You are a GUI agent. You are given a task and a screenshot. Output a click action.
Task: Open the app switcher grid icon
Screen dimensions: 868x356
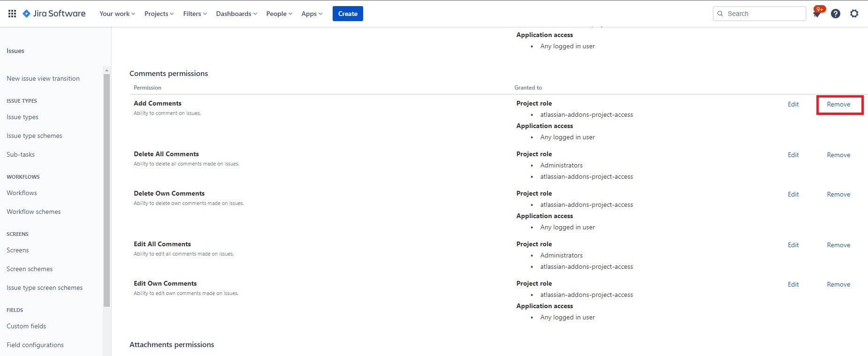coord(12,14)
